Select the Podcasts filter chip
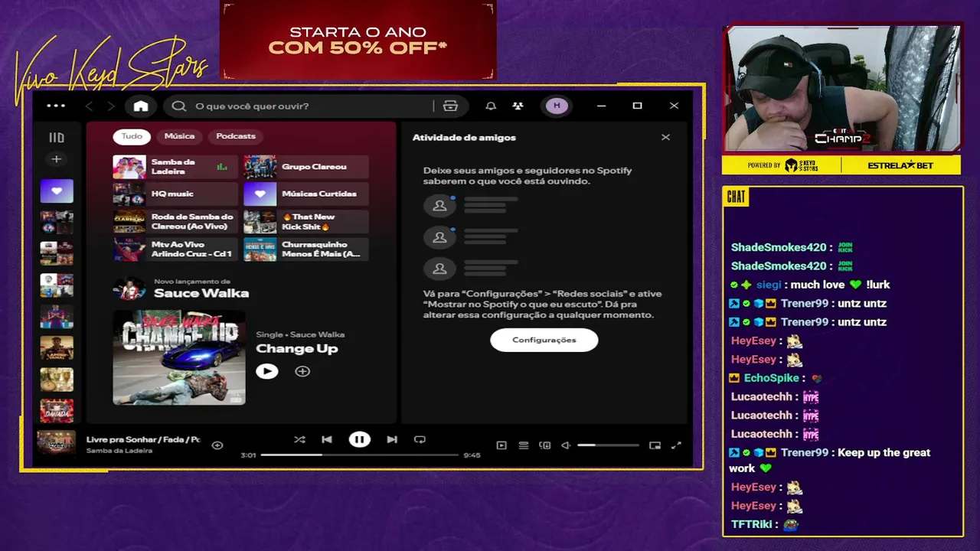Screen dimensions: 980x551 tap(236, 136)
